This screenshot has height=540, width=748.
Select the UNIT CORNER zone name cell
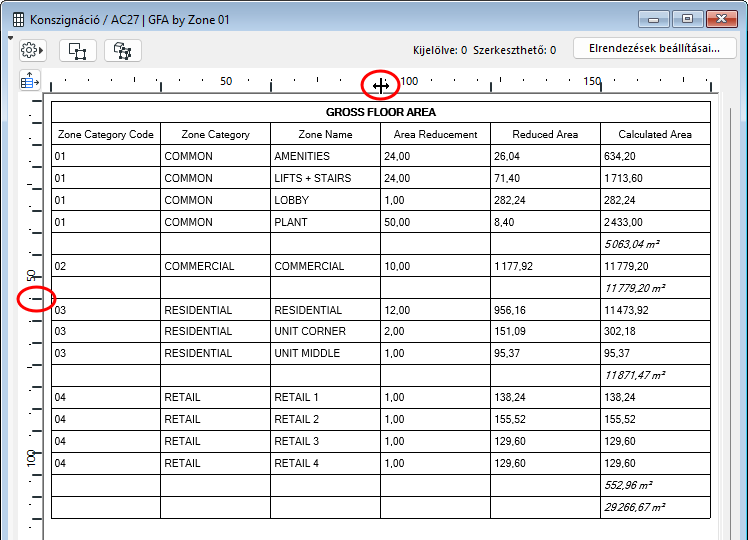pos(325,332)
